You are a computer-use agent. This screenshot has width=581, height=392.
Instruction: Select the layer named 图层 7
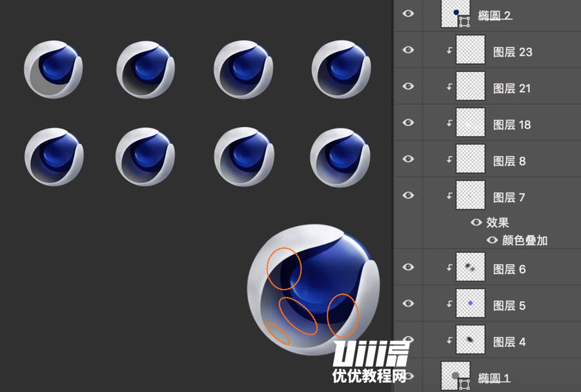point(509,197)
